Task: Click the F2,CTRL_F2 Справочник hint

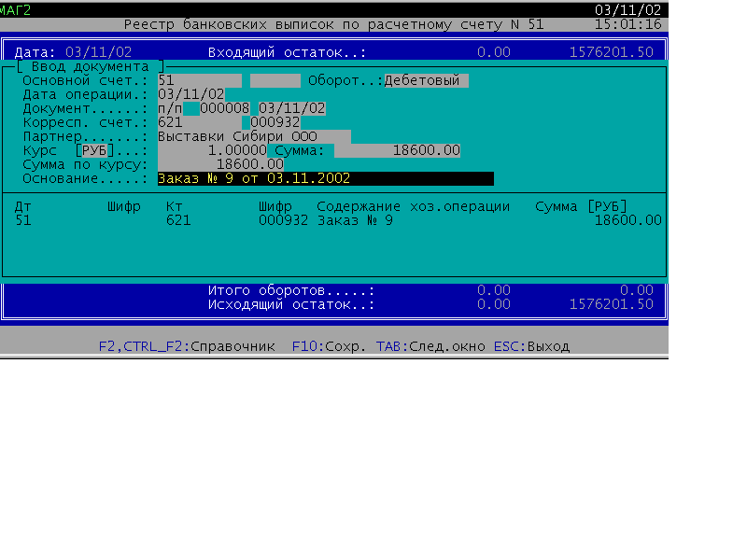Action: [x=187, y=346]
